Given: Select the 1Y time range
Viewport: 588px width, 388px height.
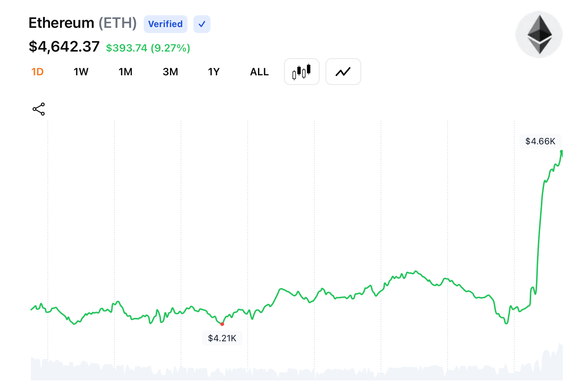Looking at the screenshot, I should [214, 72].
